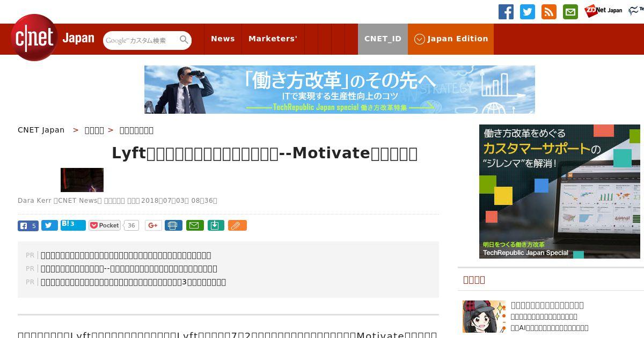Click the teal download save icon
This screenshot has height=338, width=644.
(215, 225)
